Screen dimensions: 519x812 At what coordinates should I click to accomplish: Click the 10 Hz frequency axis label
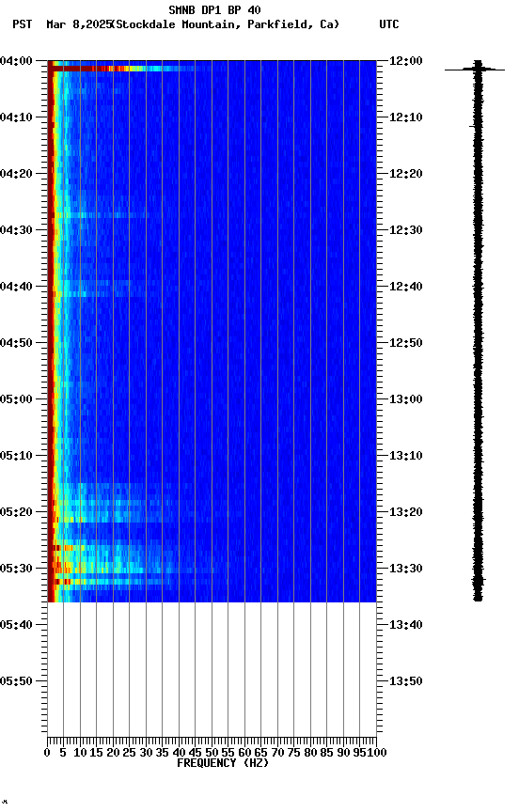80,753
